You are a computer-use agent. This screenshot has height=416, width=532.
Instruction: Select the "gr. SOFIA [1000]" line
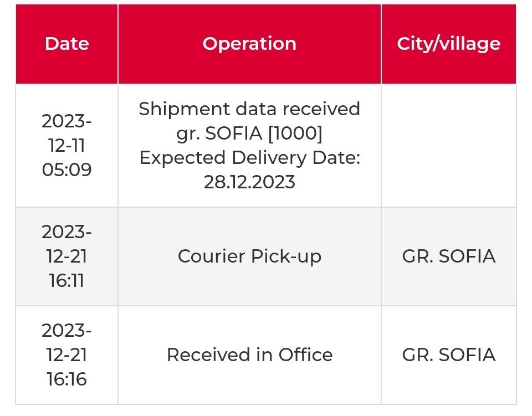click(x=249, y=133)
